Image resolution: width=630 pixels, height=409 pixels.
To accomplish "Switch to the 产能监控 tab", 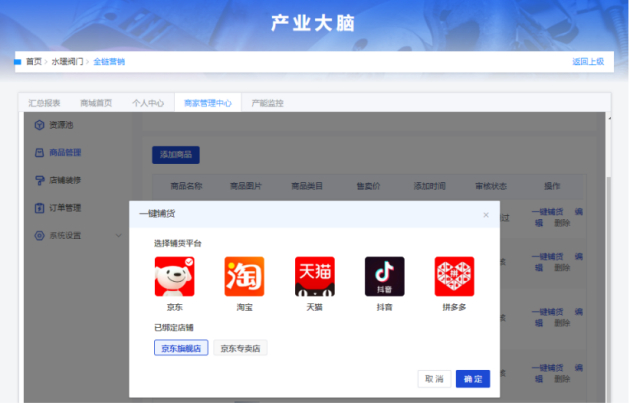I will pyautogui.click(x=268, y=103).
